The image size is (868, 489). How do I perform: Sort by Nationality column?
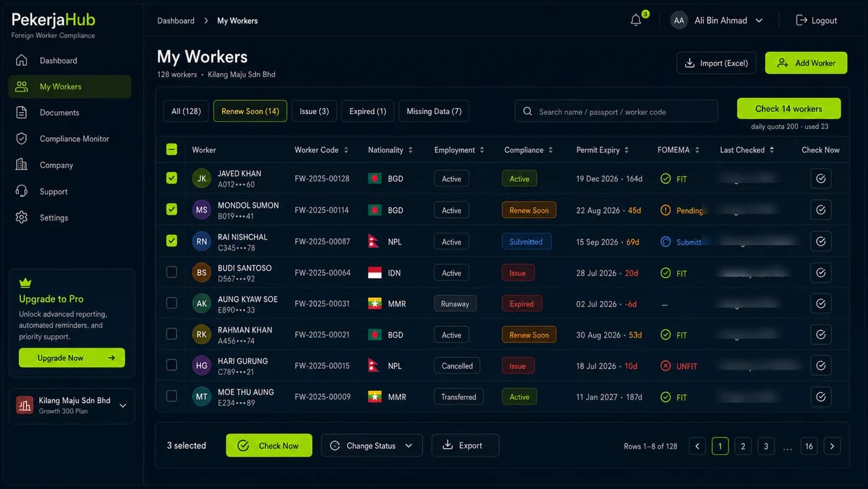click(410, 150)
